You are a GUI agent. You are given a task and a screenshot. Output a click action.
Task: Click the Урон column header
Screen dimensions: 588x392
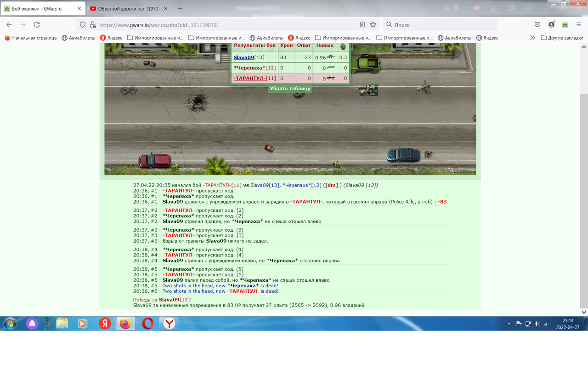tap(286, 45)
